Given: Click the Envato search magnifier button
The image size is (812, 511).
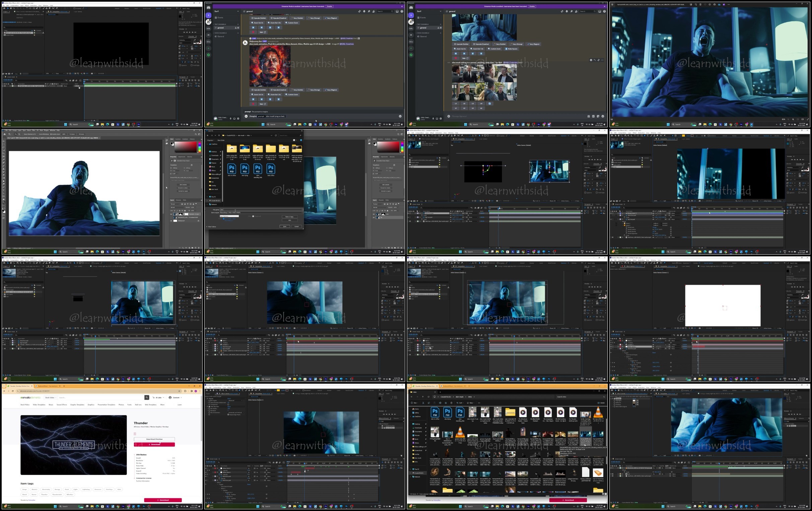Looking at the screenshot, I should coord(147,398).
